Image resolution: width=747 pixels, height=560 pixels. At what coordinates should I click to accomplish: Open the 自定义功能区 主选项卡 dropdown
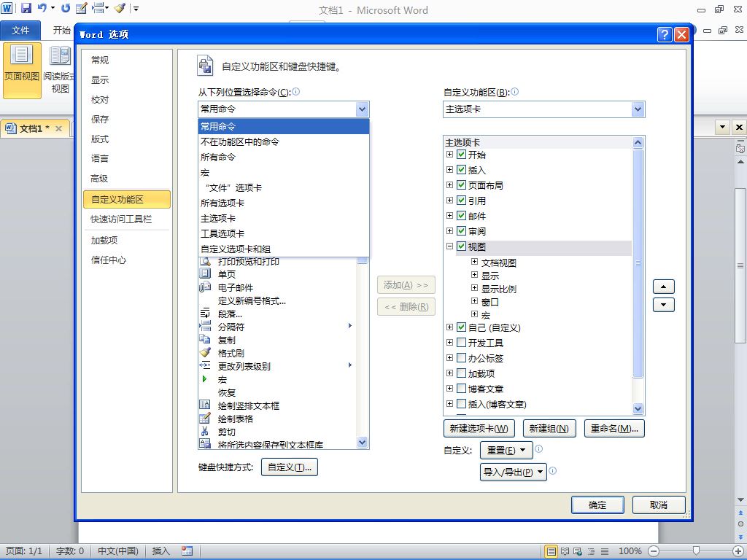point(638,109)
